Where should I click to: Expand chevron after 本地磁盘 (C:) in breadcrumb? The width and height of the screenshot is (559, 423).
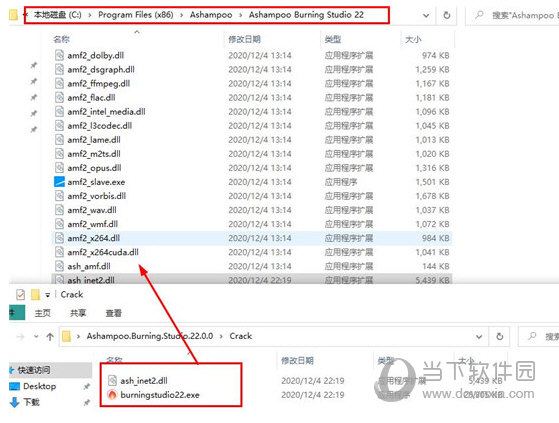(89, 15)
